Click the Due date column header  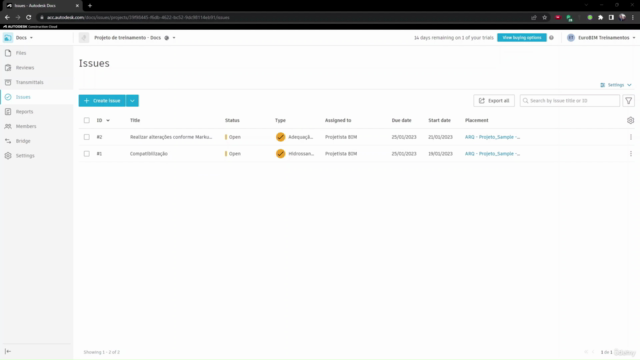pos(401,120)
